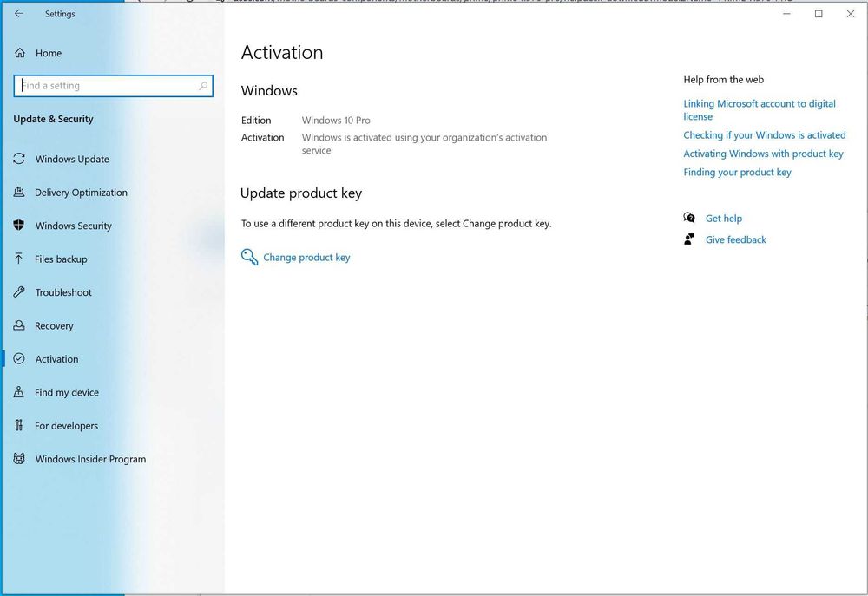Click the Update product key heading
Image resolution: width=868 pixels, height=596 pixels.
301,193
